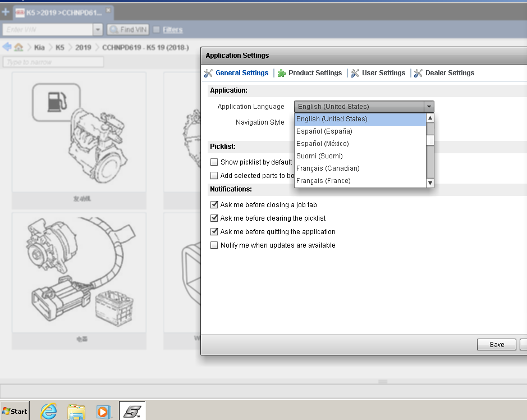Add a new job tab with plus icon
527x420 pixels.
click(x=6, y=12)
